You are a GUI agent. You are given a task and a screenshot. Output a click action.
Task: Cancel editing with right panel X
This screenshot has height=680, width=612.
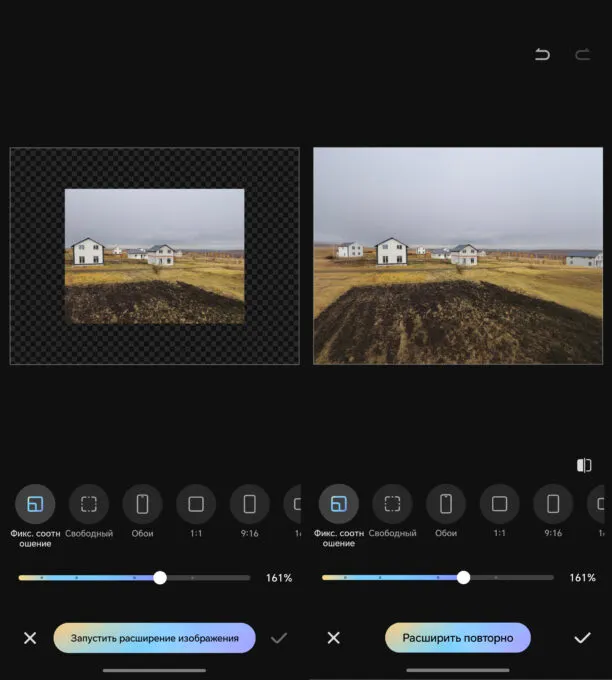(x=334, y=638)
